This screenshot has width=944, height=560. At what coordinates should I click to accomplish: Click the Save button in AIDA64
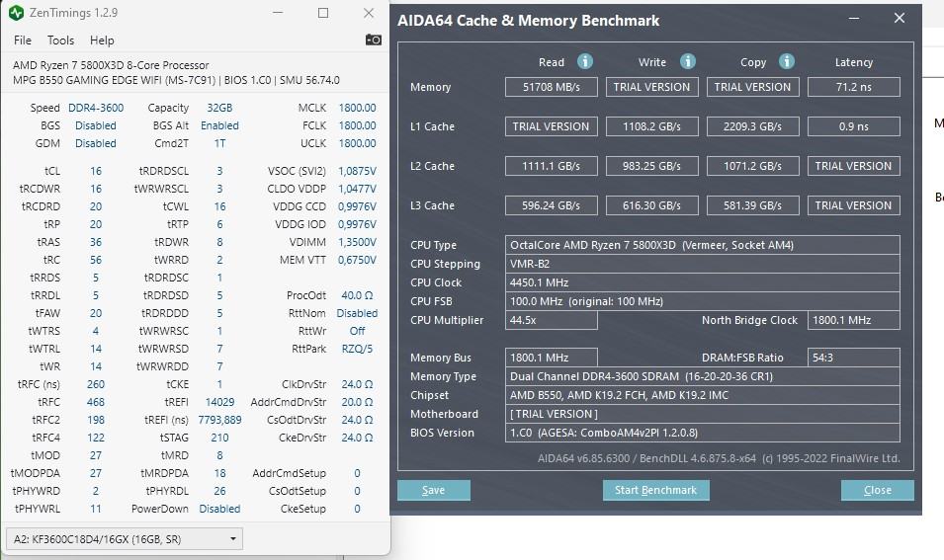pos(434,490)
